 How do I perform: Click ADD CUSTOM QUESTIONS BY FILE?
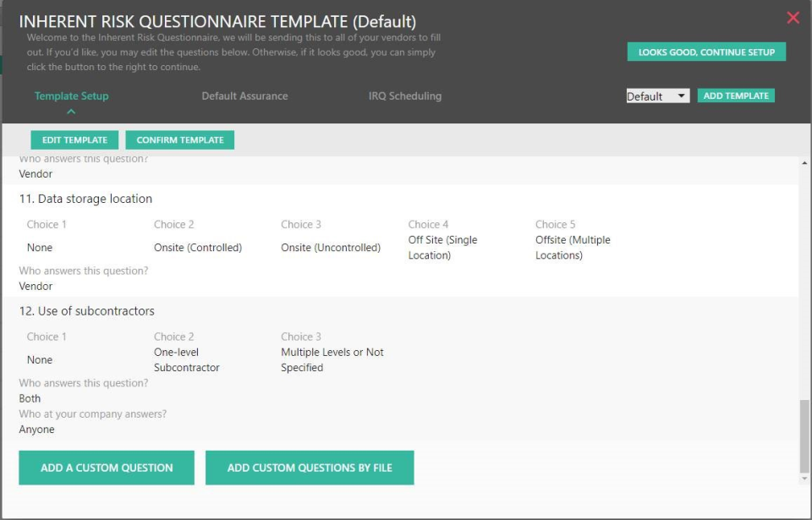pyautogui.click(x=310, y=467)
